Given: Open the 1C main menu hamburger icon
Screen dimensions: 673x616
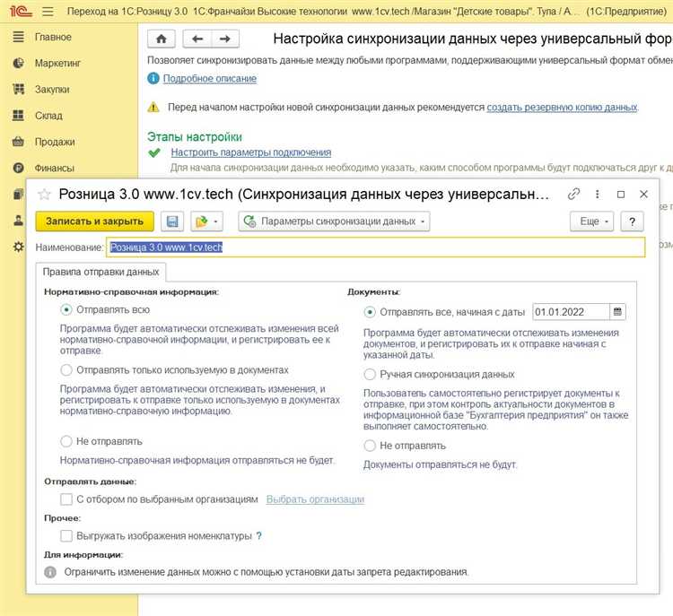Looking at the screenshot, I should [48, 11].
